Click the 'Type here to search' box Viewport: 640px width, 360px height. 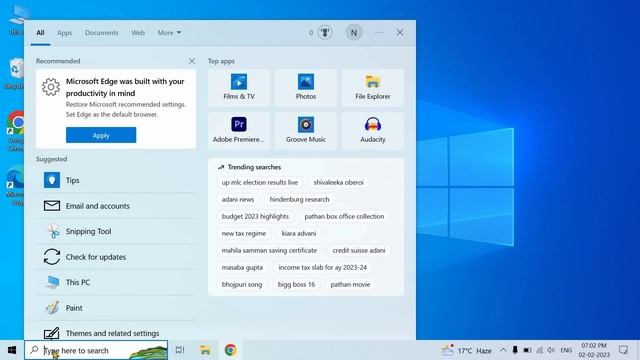pos(96,350)
